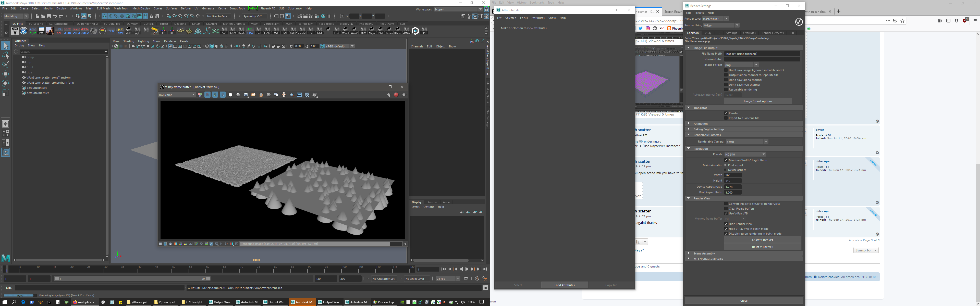Click the switch to RGB color wheels icon

200,95
